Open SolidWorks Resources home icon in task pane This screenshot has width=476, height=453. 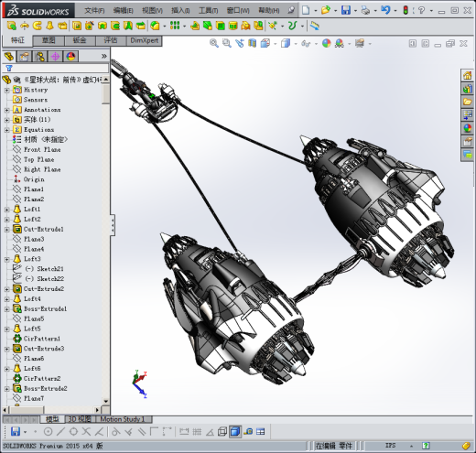(467, 75)
